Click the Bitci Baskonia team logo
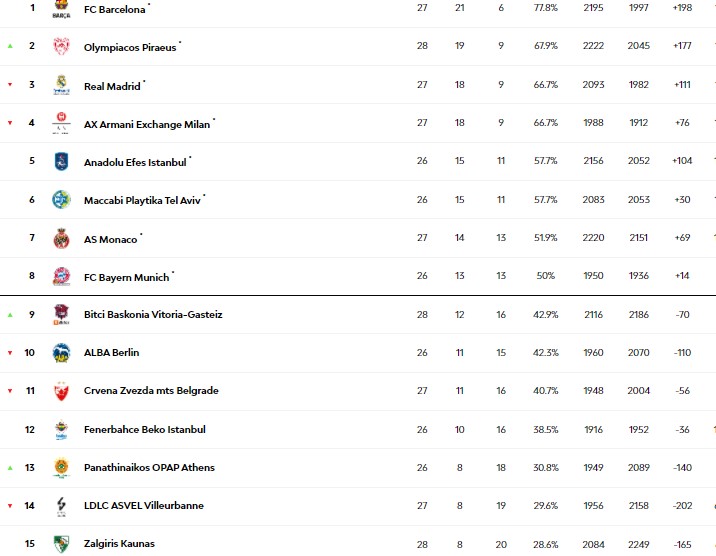 coord(61,315)
